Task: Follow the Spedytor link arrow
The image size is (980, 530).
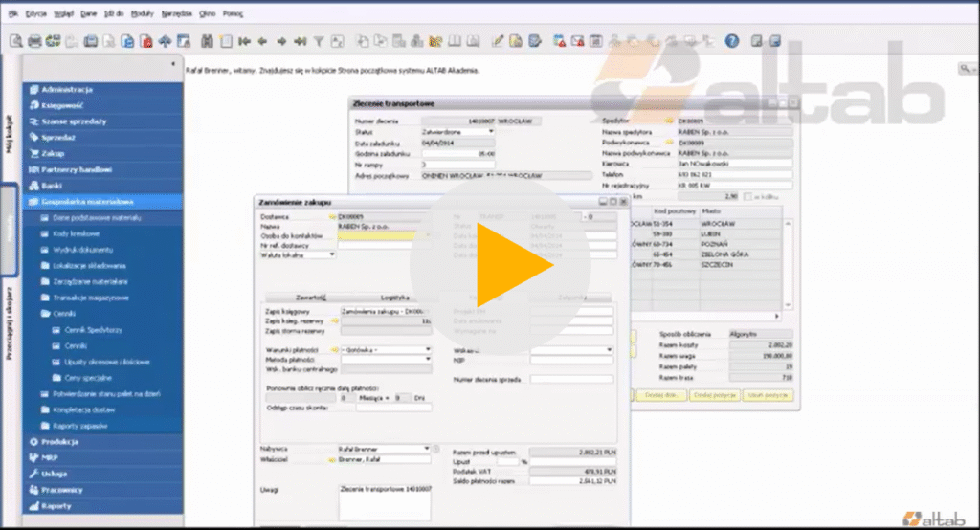Action: [669, 121]
